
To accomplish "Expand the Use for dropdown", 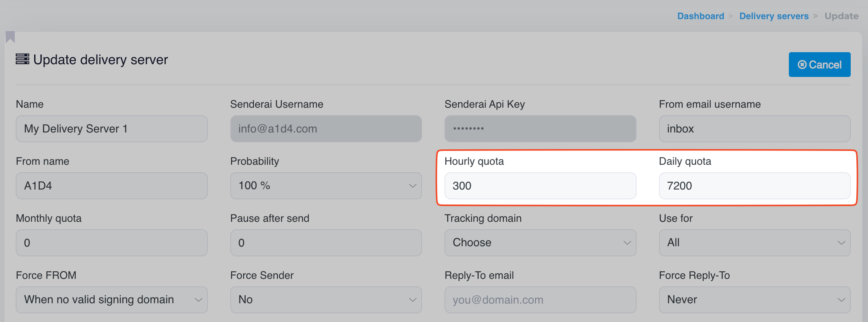I will [x=755, y=243].
